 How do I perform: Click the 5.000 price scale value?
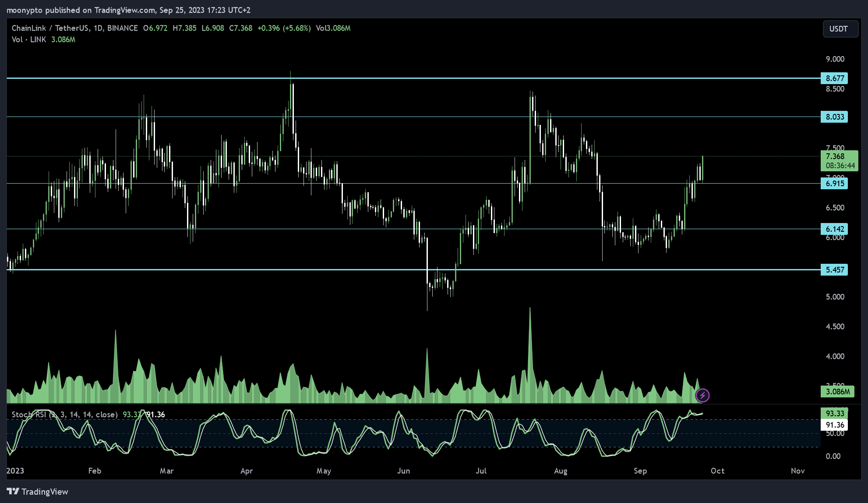tap(835, 297)
